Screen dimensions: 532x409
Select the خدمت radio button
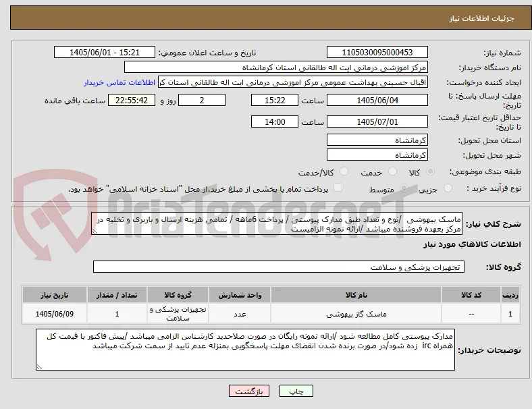pos(392,171)
